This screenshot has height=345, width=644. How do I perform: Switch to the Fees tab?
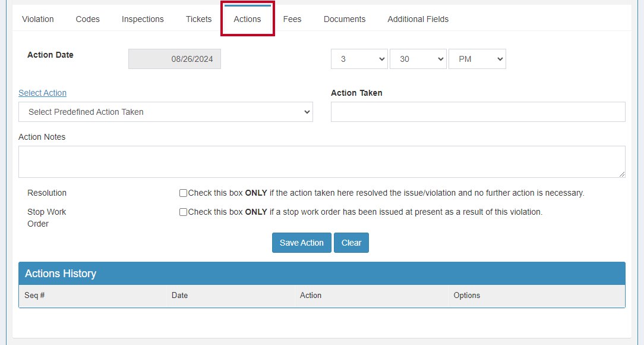[292, 19]
